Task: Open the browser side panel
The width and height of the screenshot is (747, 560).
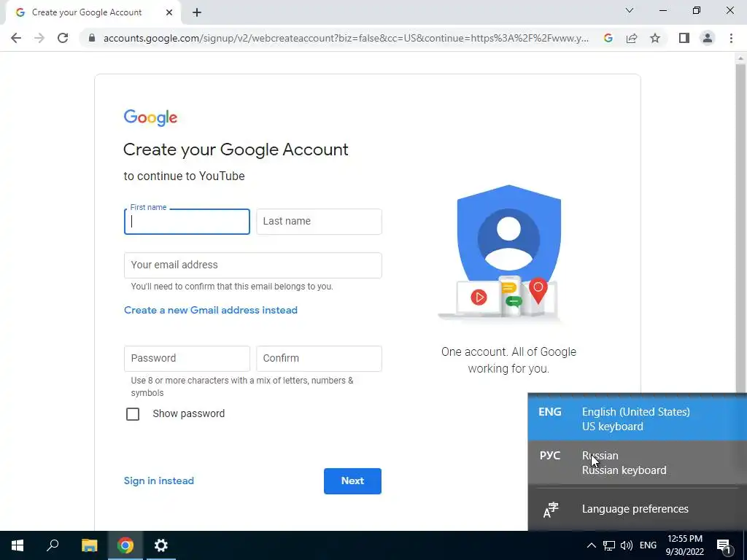Action: pos(684,38)
